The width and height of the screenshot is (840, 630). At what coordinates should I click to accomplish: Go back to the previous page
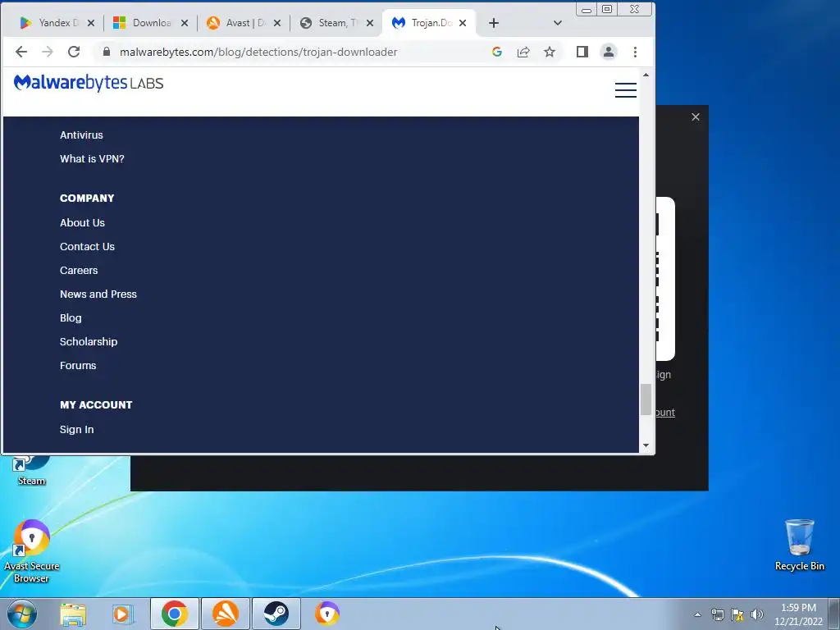pyautogui.click(x=21, y=52)
